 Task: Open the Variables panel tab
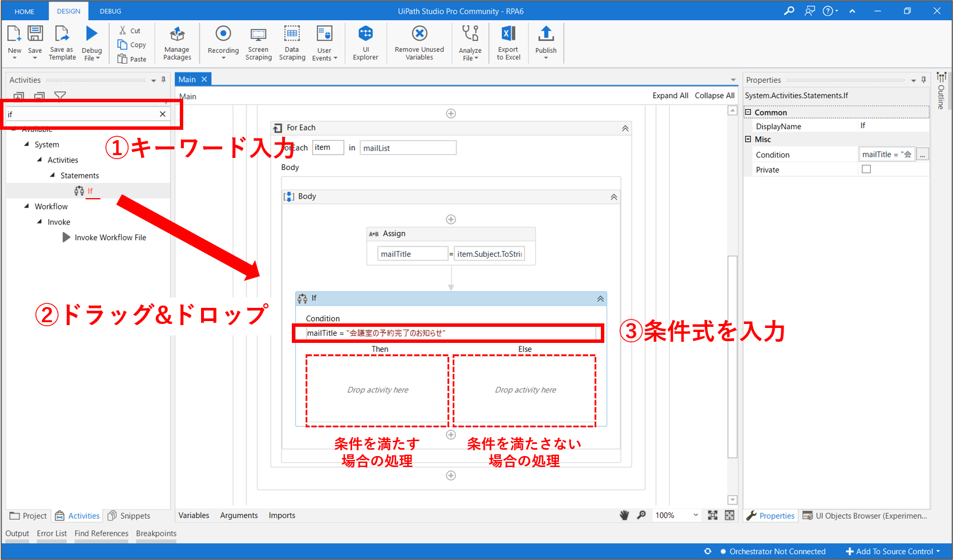click(x=194, y=515)
